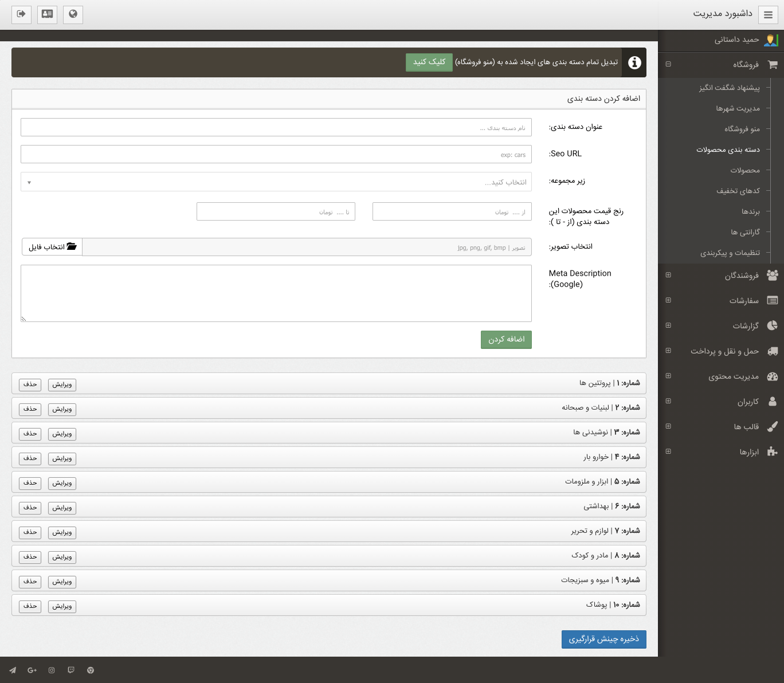Click ویرایش for category پروتئین ها
The height and width of the screenshot is (683, 784).
[62, 384]
